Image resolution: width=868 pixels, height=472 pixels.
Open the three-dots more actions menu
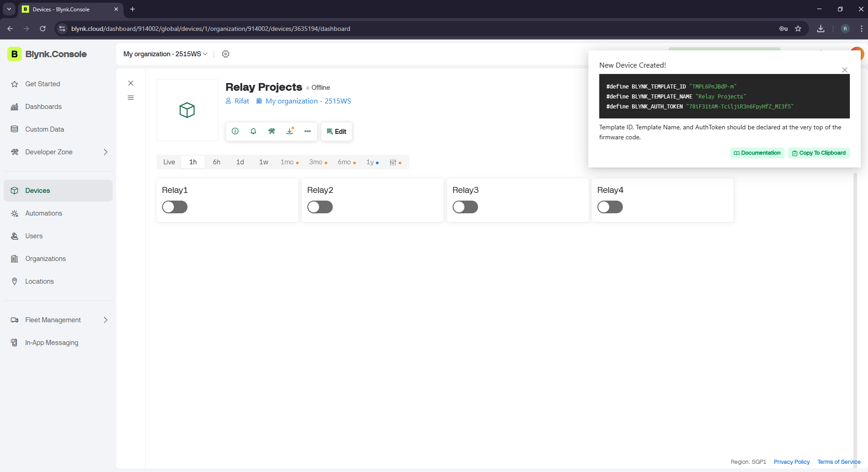[308, 131]
